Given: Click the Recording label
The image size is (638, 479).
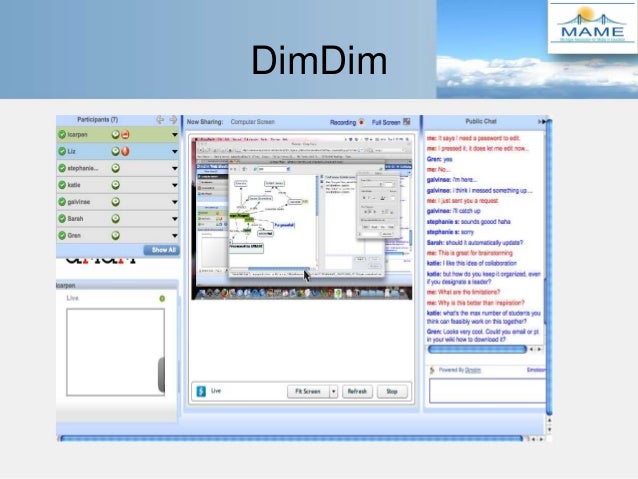Looking at the screenshot, I should 343,122.
